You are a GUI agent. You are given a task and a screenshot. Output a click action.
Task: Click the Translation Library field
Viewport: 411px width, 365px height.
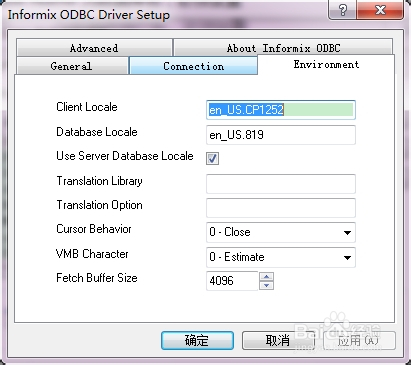pyautogui.click(x=281, y=183)
